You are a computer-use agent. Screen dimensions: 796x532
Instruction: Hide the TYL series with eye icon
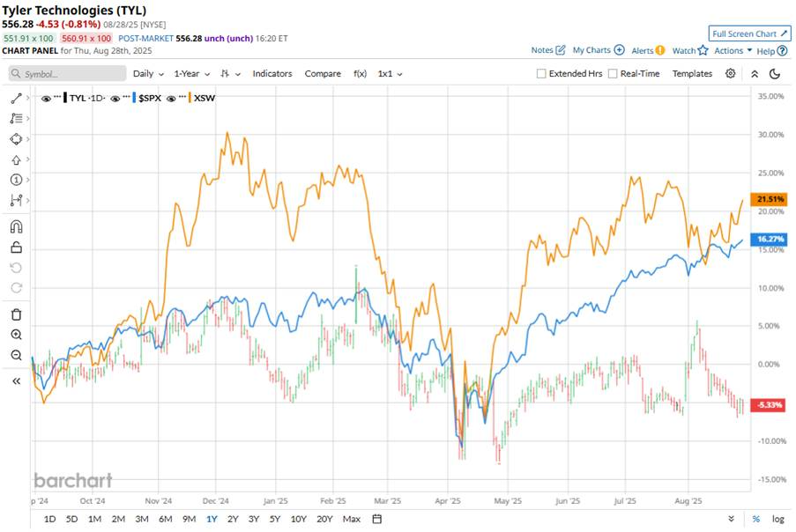(x=46, y=99)
